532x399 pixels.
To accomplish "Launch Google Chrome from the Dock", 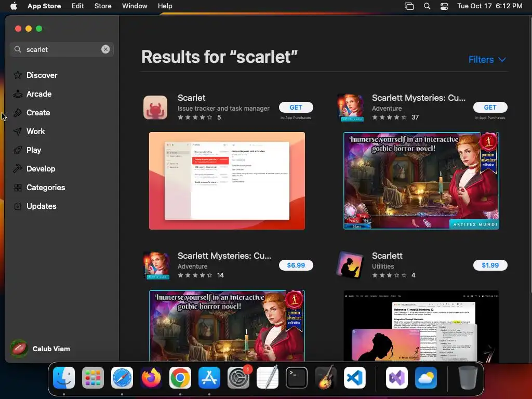I will (180, 378).
